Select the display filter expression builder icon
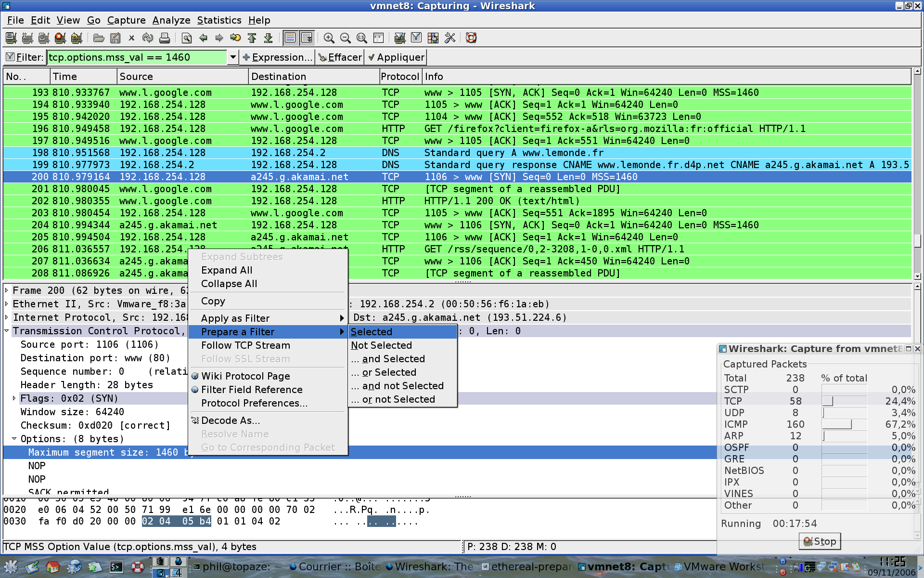The width and height of the screenshot is (924, 578). (275, 57)
